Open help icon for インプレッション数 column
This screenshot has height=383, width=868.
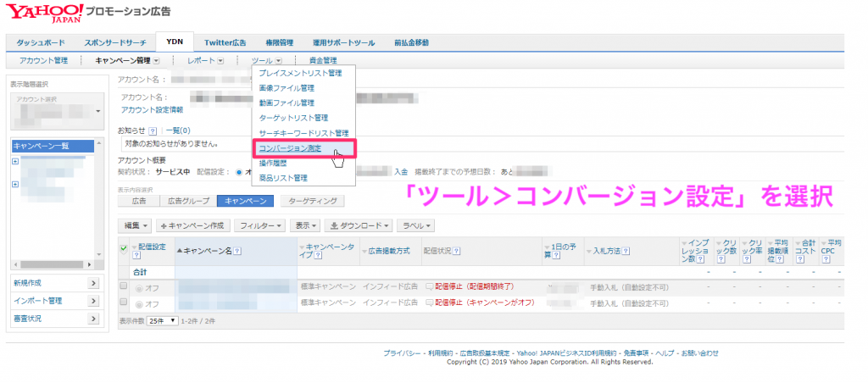699,259
